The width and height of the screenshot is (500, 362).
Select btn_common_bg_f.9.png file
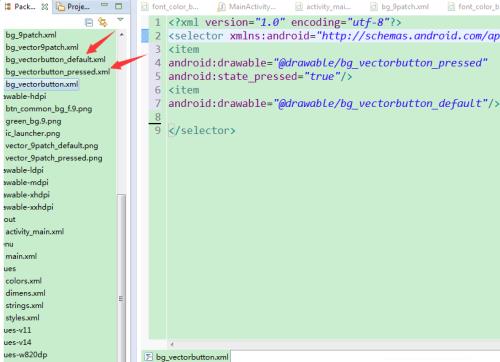49,109
